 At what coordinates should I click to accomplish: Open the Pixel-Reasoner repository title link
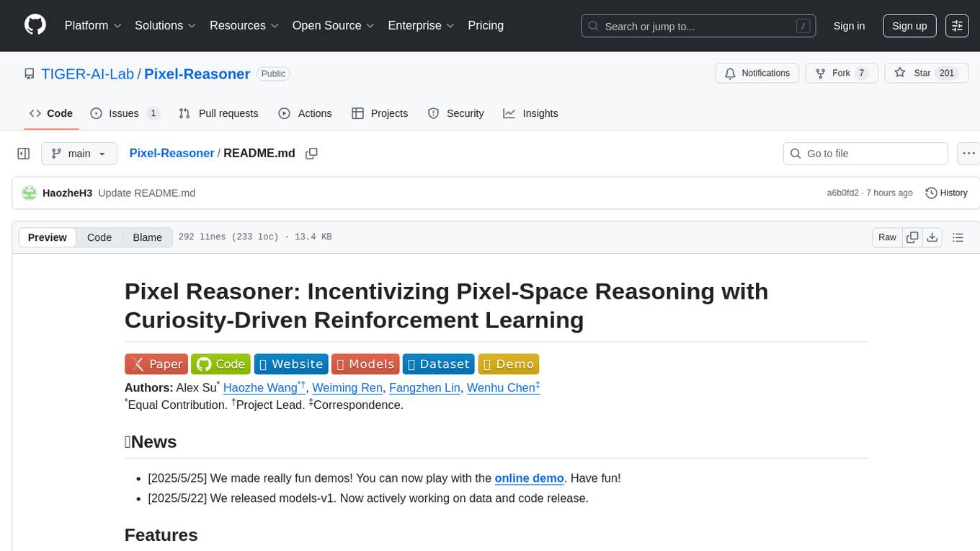click(x=197, y=74)
